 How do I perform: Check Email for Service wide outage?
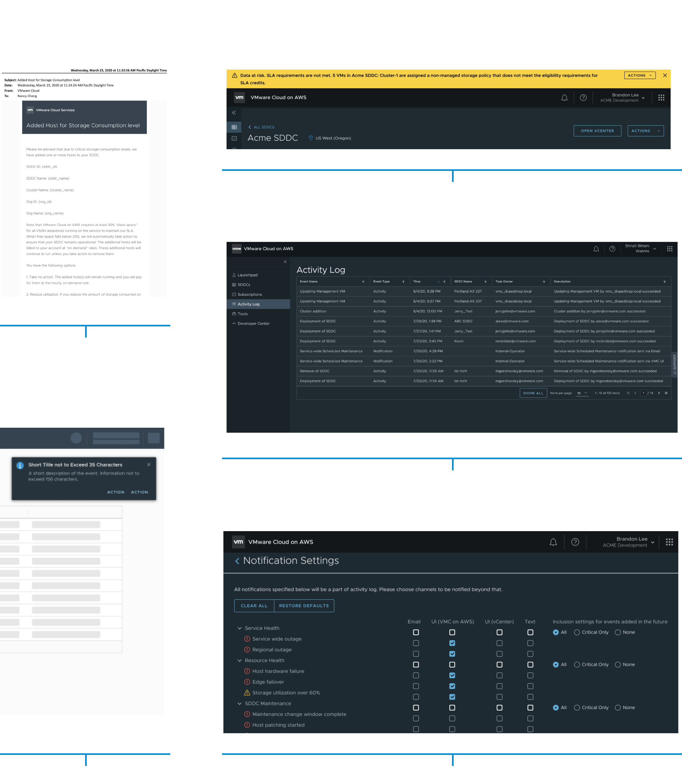(416, 644)
